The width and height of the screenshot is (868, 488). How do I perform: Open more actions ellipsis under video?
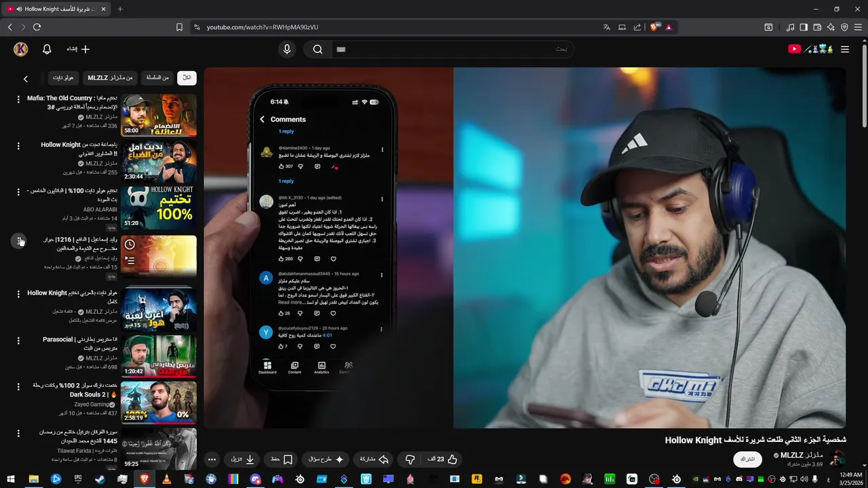point(212,459)
